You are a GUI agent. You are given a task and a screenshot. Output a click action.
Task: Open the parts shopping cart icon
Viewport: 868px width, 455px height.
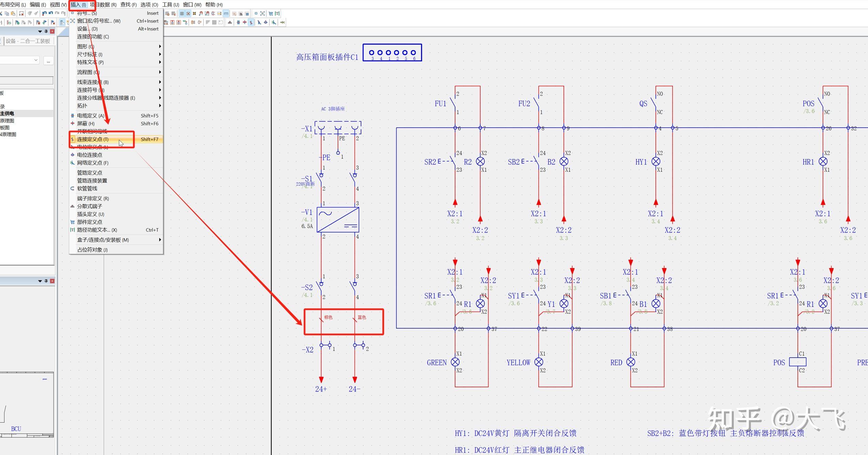[272, 14]
